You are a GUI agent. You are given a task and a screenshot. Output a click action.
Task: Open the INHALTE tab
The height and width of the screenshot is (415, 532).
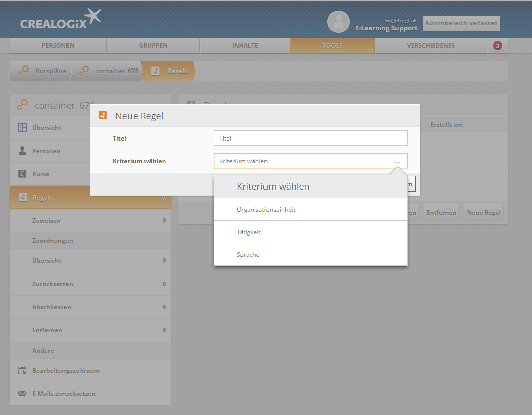[245, 46]
